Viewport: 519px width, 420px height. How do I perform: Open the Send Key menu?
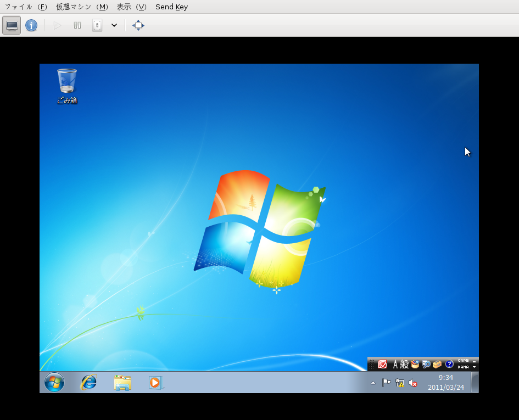click(x=171, y=7)
